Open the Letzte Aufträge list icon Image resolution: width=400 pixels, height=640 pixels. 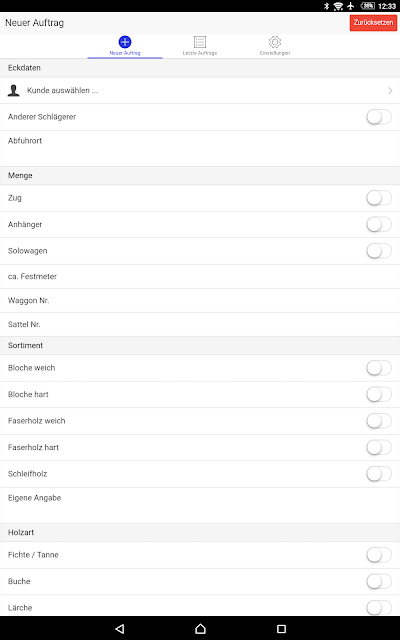pyautogui.click(x=200, y=42)
